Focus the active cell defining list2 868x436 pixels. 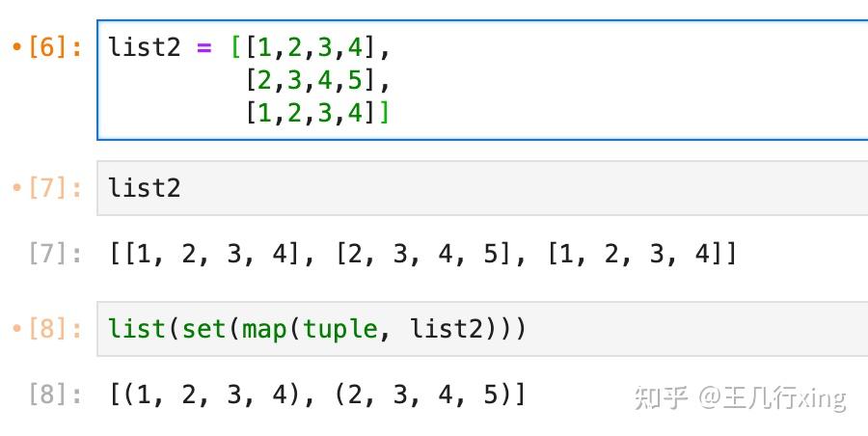[x=482, y=80]
